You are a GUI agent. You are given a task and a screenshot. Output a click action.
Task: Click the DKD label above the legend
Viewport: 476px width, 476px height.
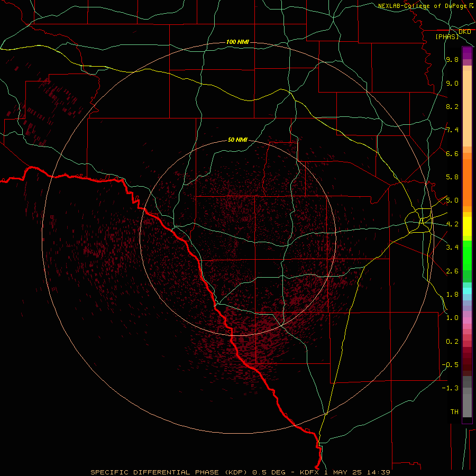click(x=465, y=31)
